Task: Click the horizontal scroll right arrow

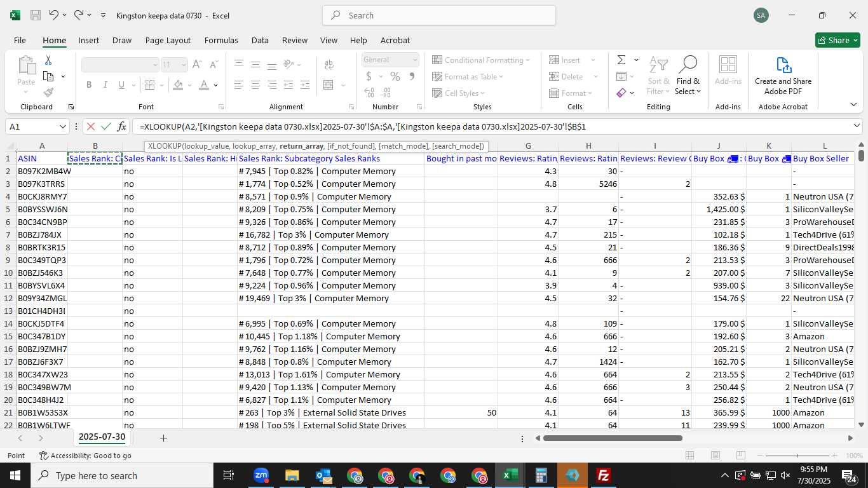Action: (851, 438)
